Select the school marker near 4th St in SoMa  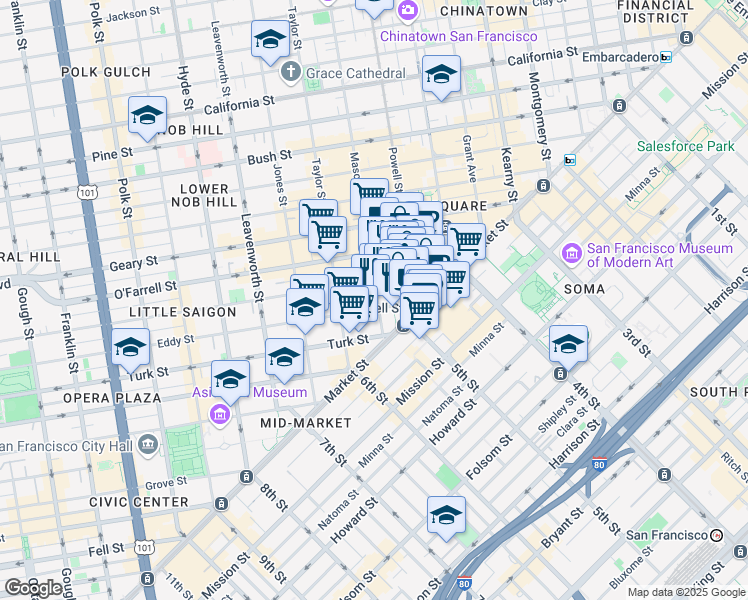click(x=568, y=345)
